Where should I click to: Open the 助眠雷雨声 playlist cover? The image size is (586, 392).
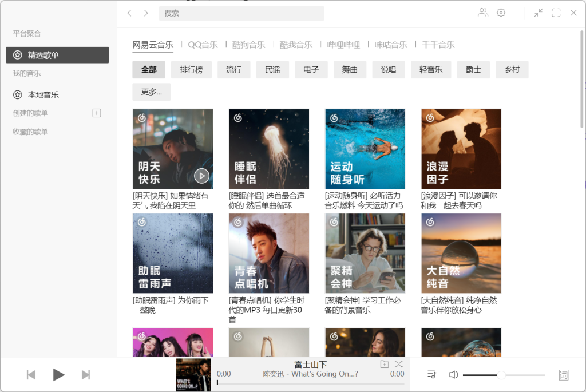click(x=173, y=254)
